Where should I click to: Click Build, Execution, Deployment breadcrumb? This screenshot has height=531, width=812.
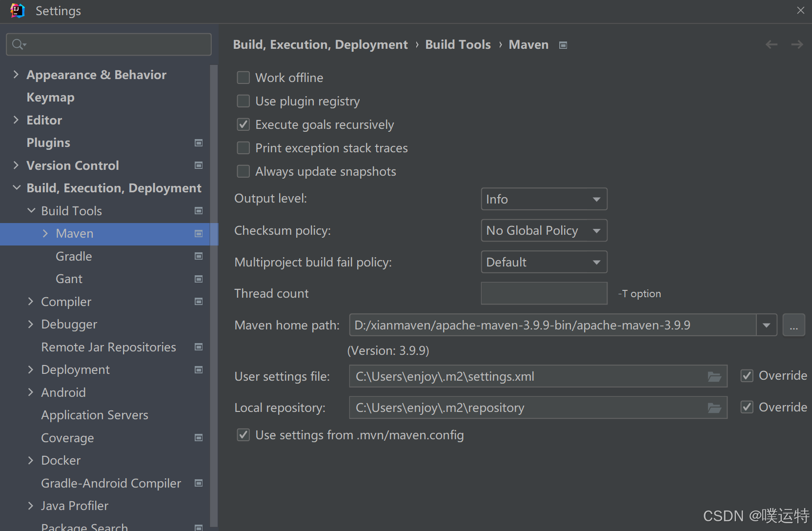coord(320,45)
